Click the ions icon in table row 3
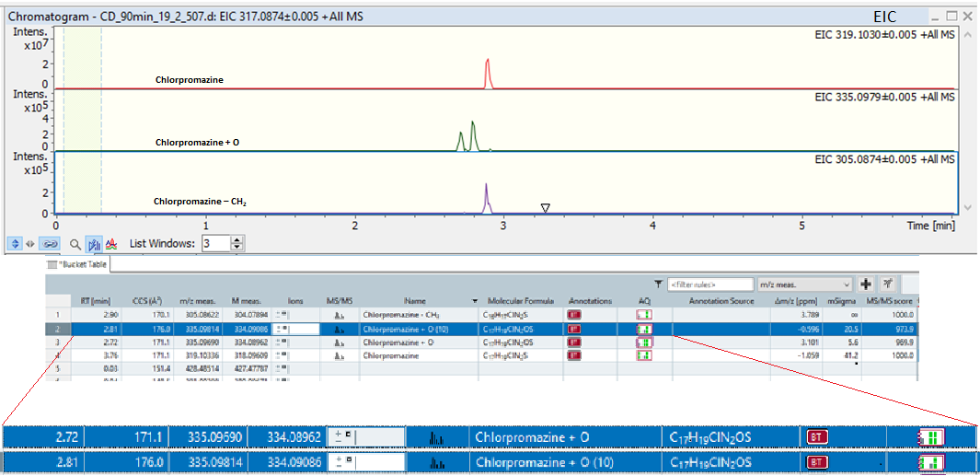This screenshot has width=980, height=476. tap(282, 342)
